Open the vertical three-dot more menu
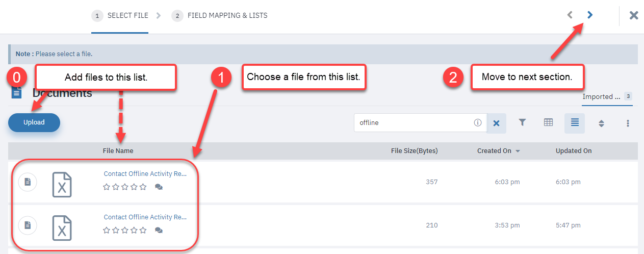644x254 pixels. [628, 123]
